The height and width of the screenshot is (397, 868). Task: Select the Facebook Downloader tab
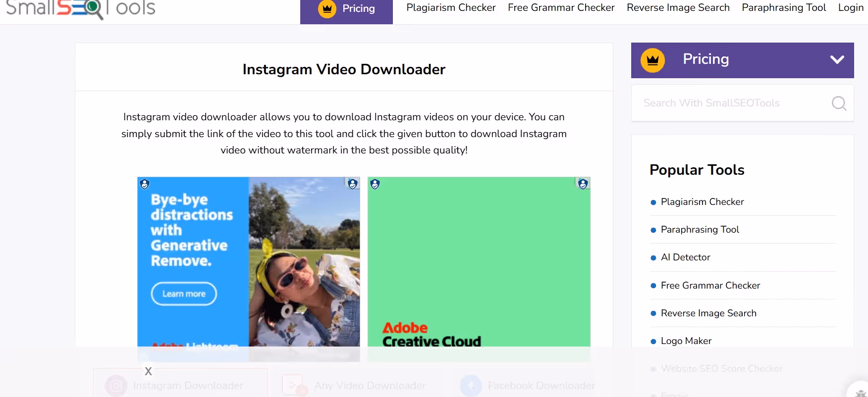click(x=528, y=385)
